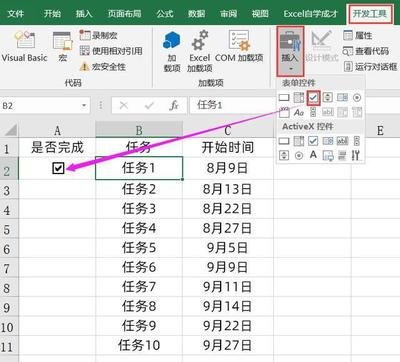
Task: Click the formula bar cancel X button
Action: pyautogui.click(x=124, y=106)
